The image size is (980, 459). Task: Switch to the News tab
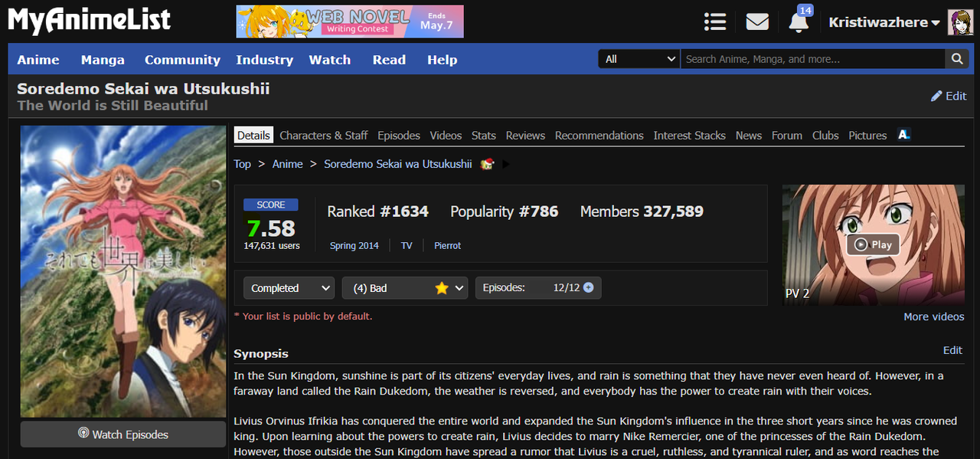coord(749,135)
